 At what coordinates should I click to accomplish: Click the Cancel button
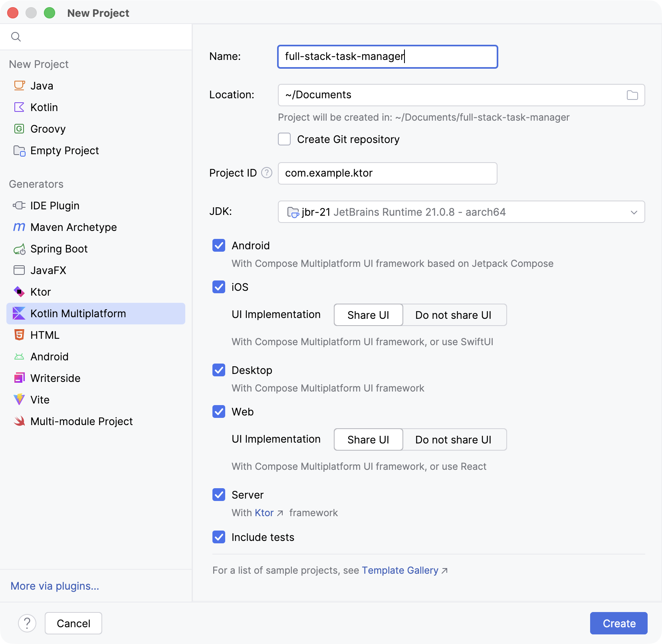pos(73,623)
